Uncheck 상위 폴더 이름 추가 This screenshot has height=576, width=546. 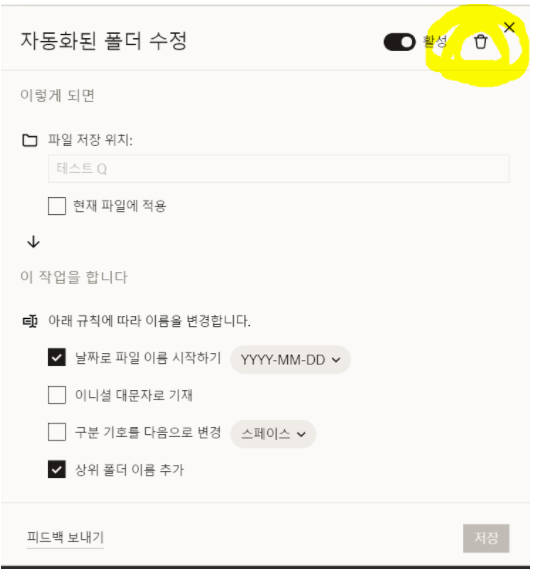[57, 469]
